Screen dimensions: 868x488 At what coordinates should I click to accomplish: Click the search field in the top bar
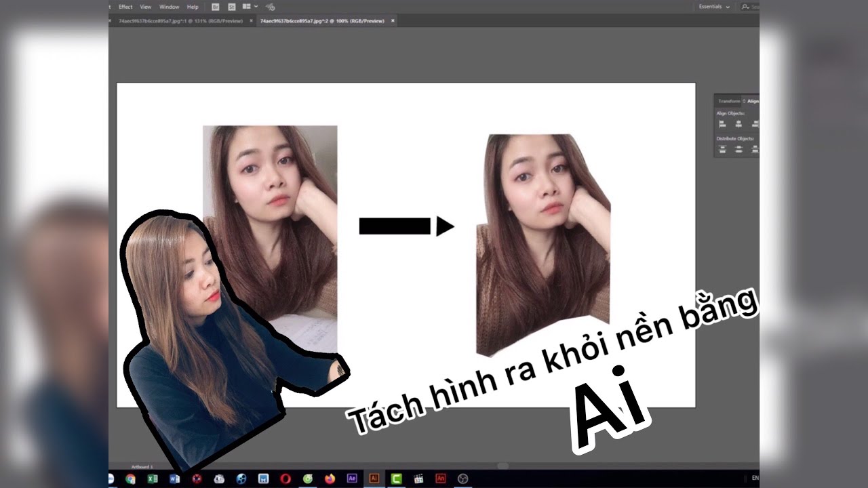[x=749, y=7]
